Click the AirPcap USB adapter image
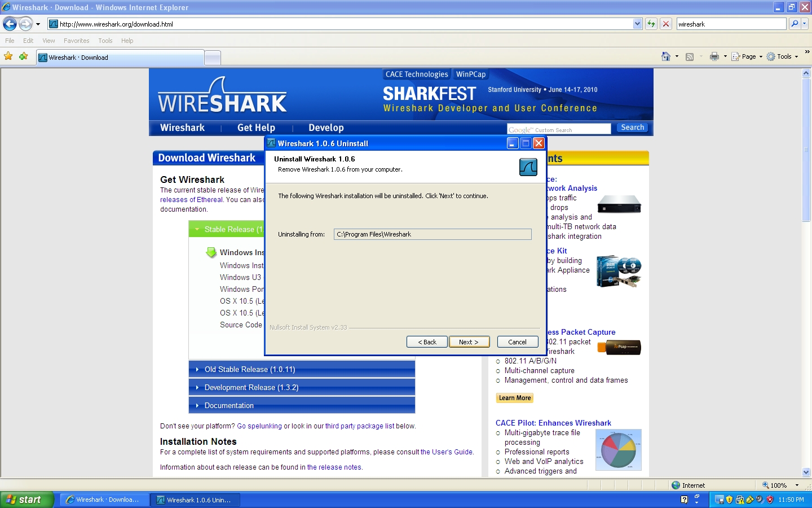Image resolution: width=812 pixels, height=508 pixels. pos(619,347)
